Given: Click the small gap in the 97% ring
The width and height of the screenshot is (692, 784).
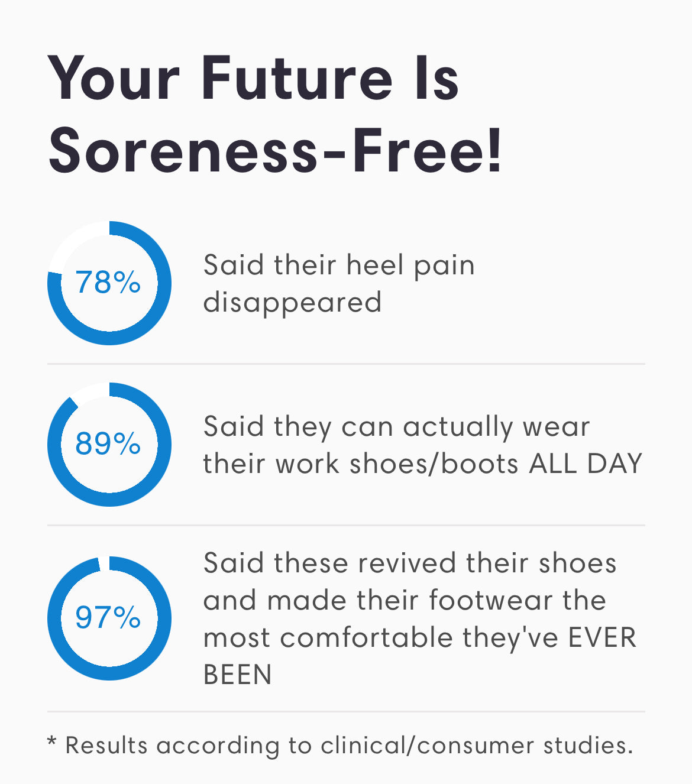Looking at the screenshot, I should click(104, 563).
